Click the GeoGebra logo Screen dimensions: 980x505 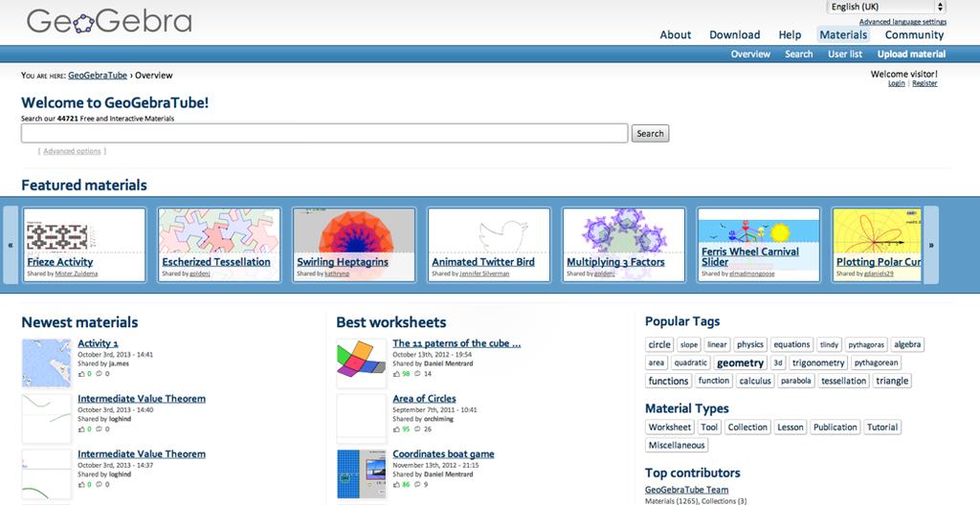pyautogui.click(x=109, y=22)
